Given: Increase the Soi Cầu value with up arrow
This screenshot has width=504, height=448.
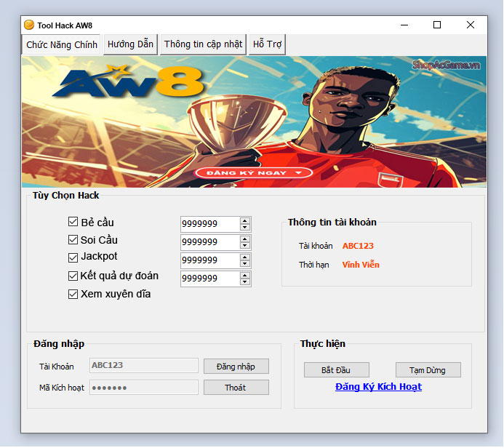Looking at the screenshot, I should pyautogui.click(x=245, y=239).
